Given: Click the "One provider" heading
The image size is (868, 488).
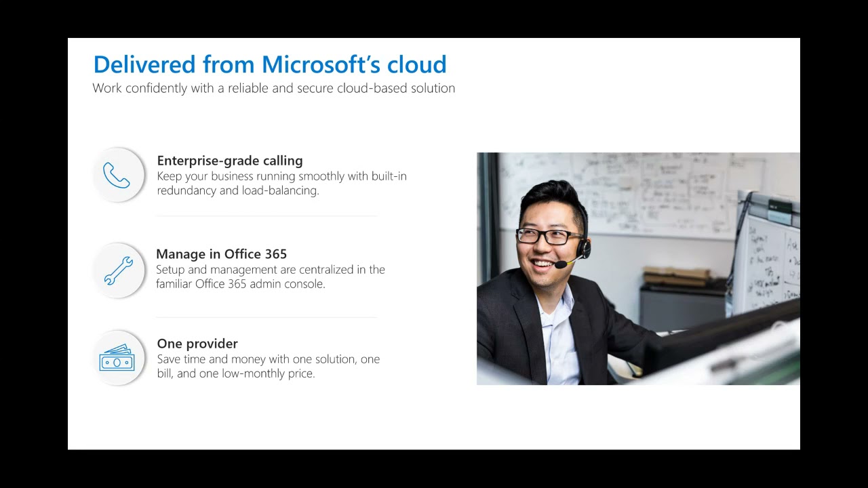Looking at the screenshot, I should (x=197, y=344).
